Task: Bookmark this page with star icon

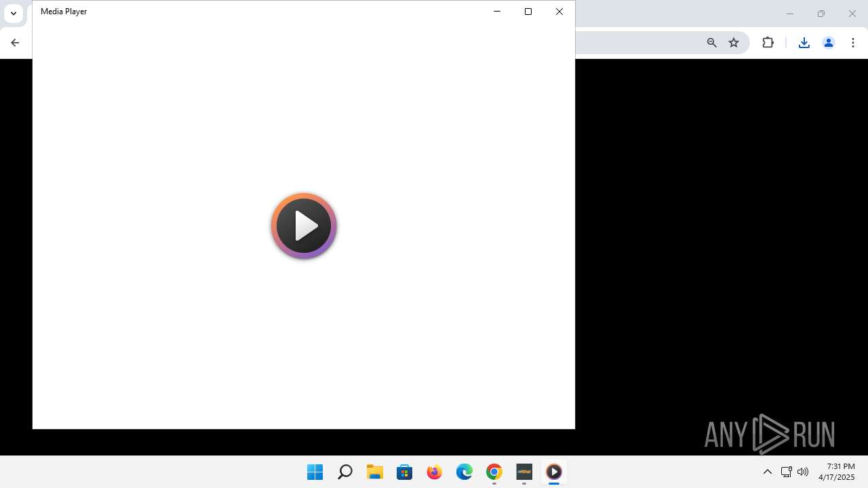Action: point(734,43)
